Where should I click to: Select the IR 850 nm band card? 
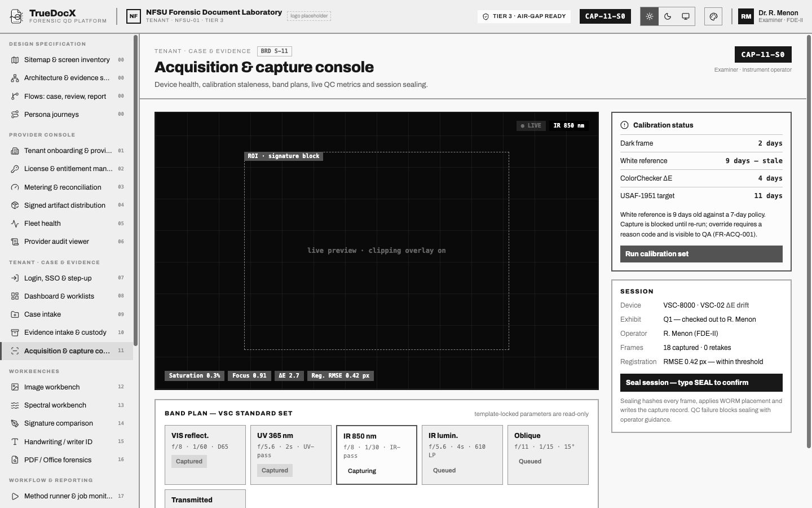point(377,455)
